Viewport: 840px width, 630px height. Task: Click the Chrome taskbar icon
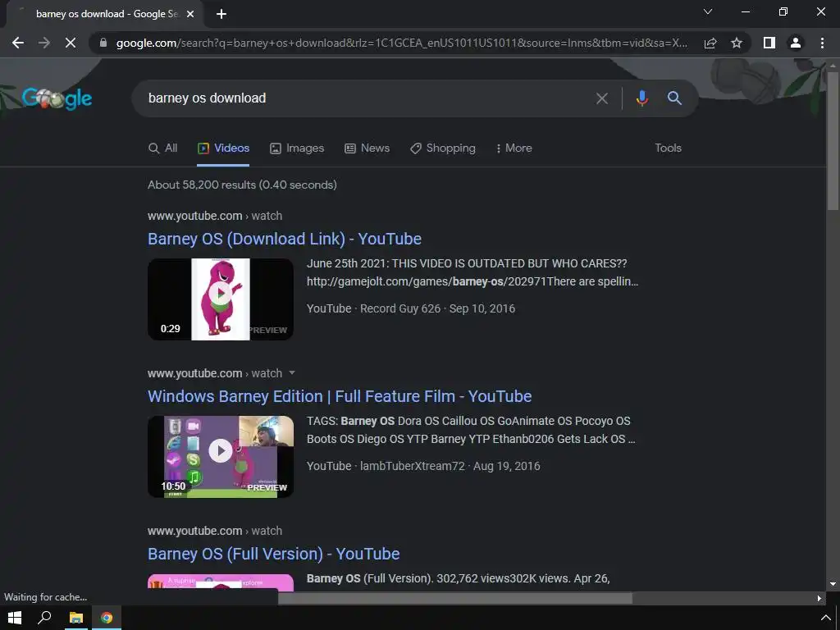coord(107,618)
